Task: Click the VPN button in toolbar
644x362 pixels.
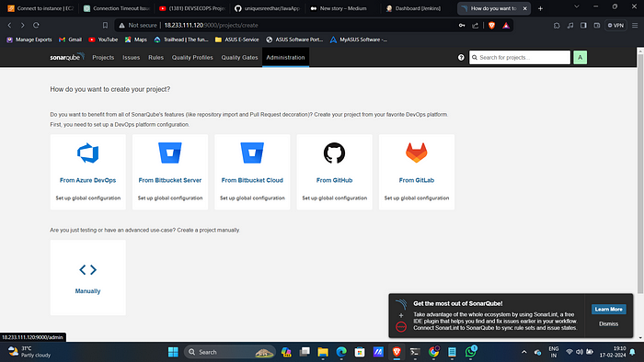Action: pos(615,26)
